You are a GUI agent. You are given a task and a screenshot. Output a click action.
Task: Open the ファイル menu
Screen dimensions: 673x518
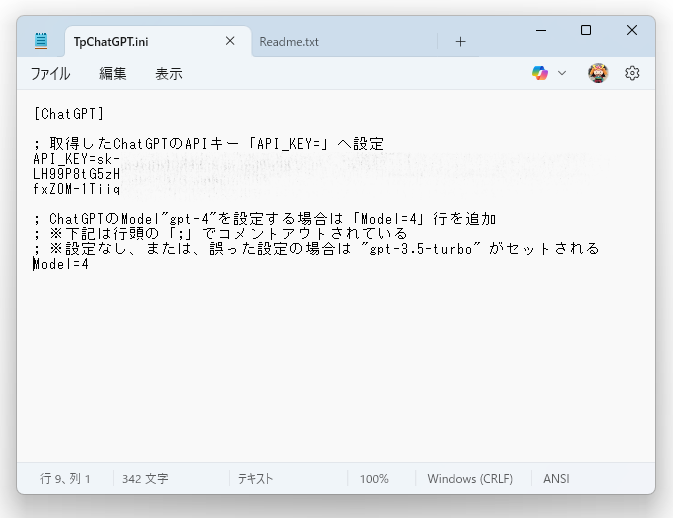(x=50, y=74)
